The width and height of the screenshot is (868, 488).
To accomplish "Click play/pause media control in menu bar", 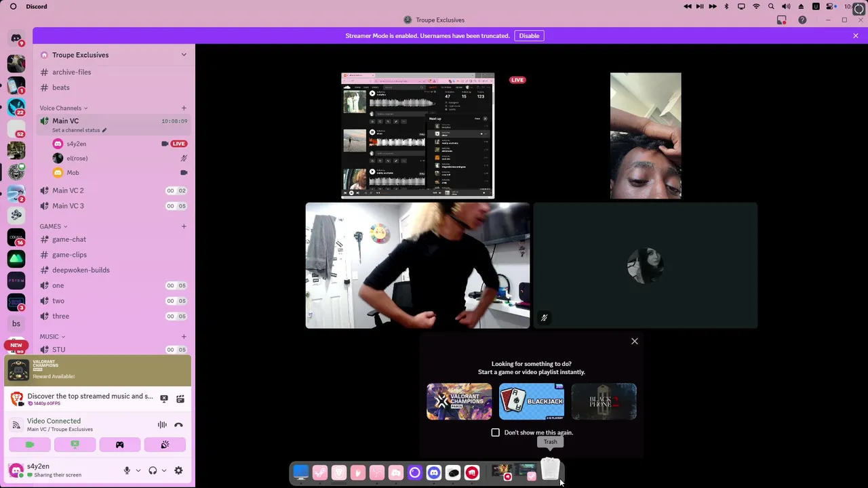I will coord(700,7).
